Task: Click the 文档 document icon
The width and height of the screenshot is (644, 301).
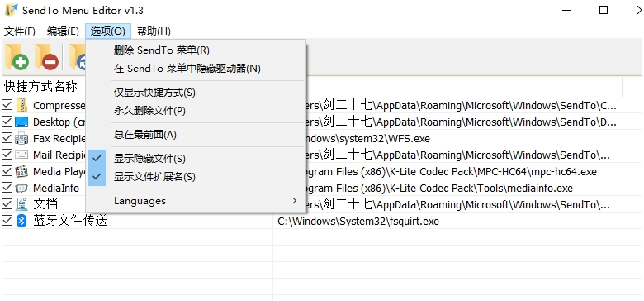Action: [21, 204]
